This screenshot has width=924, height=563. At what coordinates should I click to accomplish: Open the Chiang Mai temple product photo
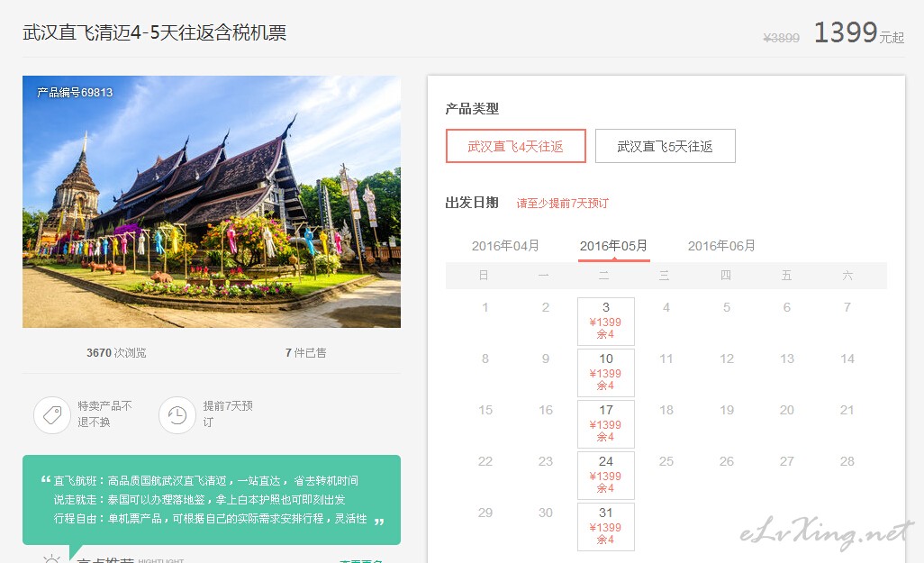(x=212, y=202)
